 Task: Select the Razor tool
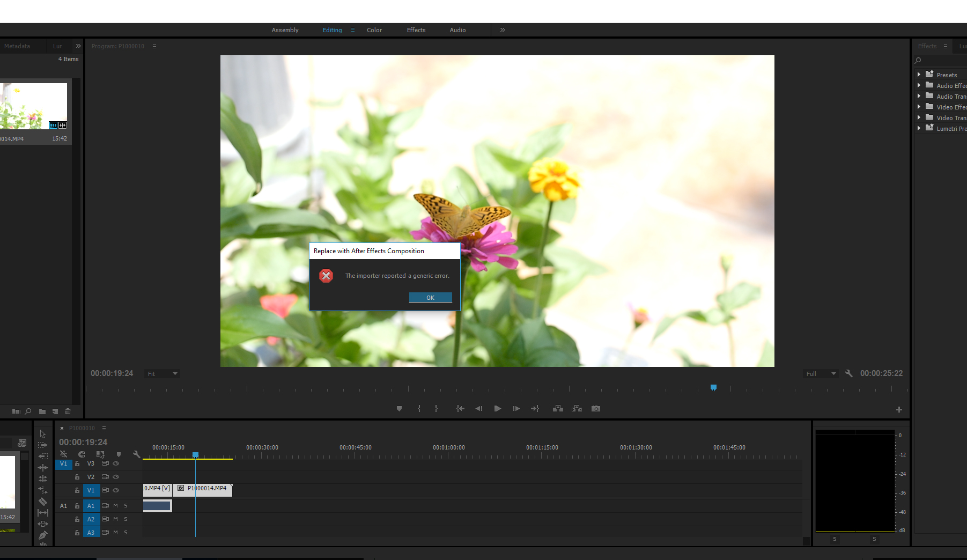click(43, 502)
